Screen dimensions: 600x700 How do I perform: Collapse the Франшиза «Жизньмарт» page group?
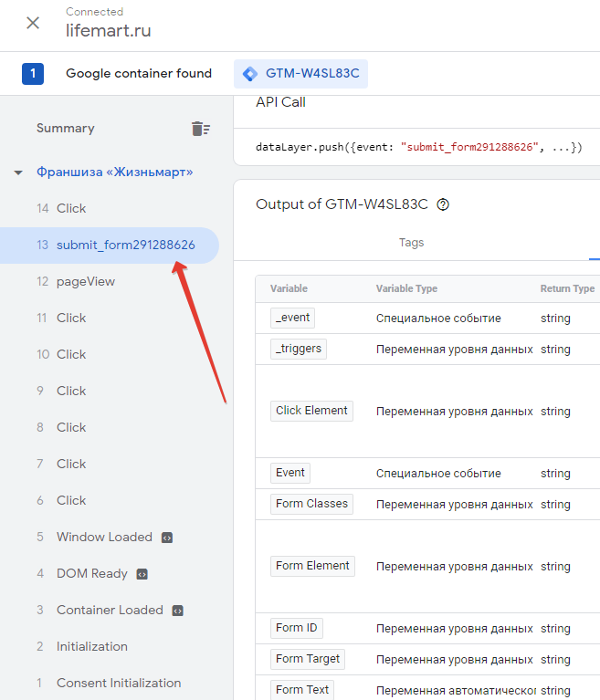click(x=18, y=172)
